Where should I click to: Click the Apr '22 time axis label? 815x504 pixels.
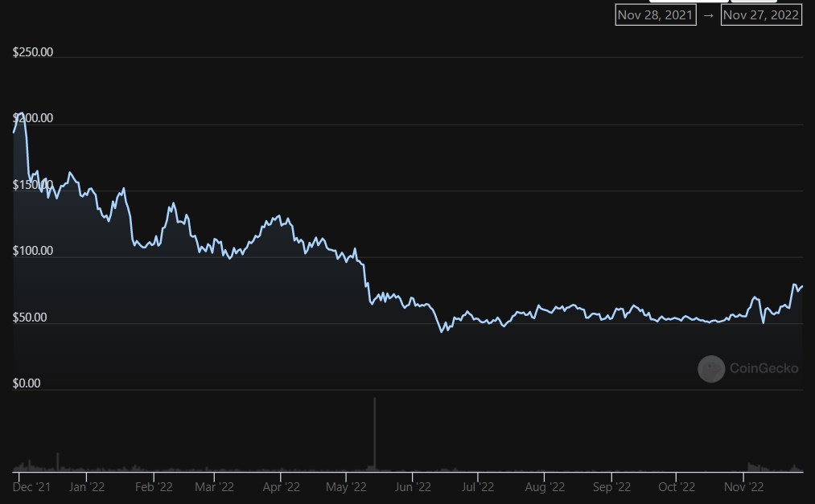click(282, 487)
